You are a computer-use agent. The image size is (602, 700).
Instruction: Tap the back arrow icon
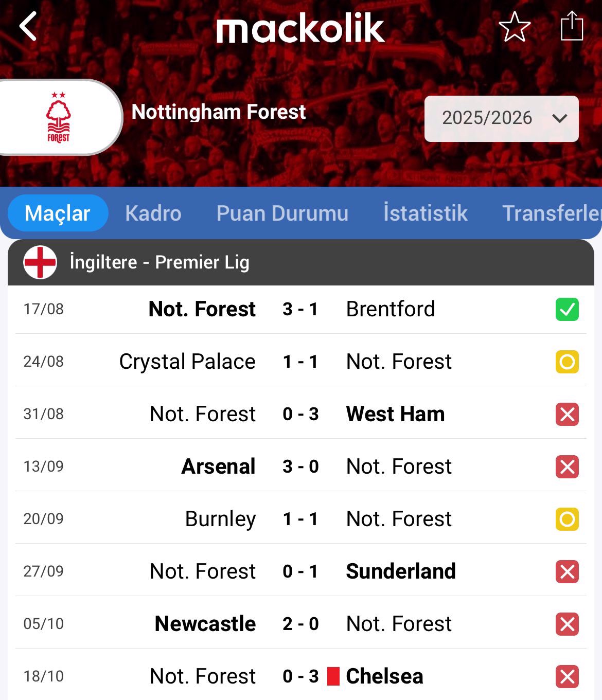(x=28, y=26)
